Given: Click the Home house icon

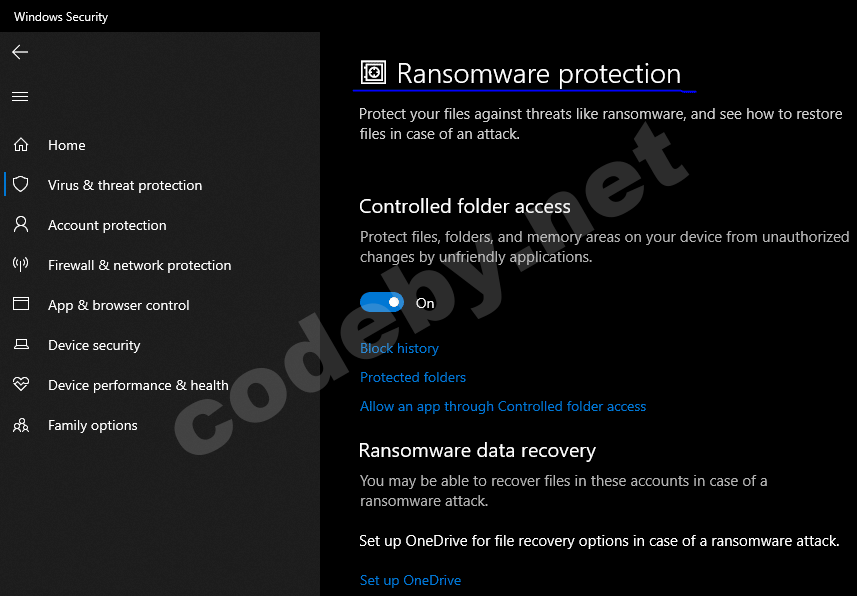Looking at the screenshot, I should [x=20, y=145].
